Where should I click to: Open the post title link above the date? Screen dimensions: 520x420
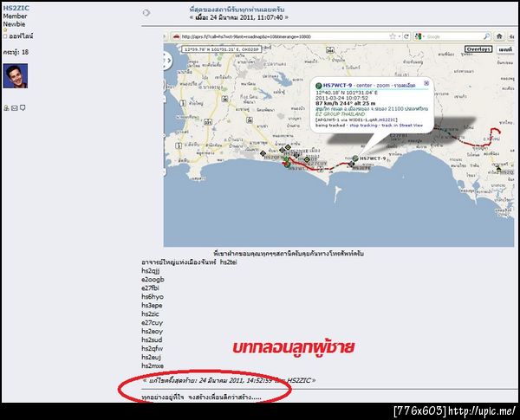click(x=237, y=10)
